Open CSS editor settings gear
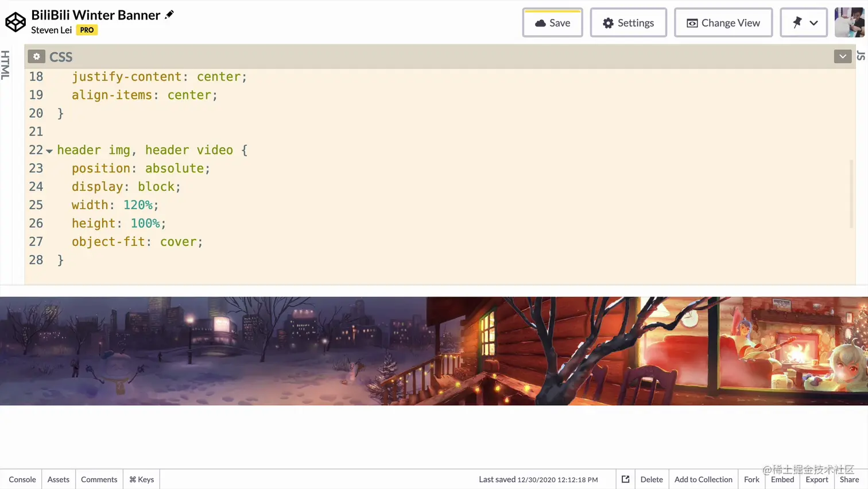 pos(36,56)
